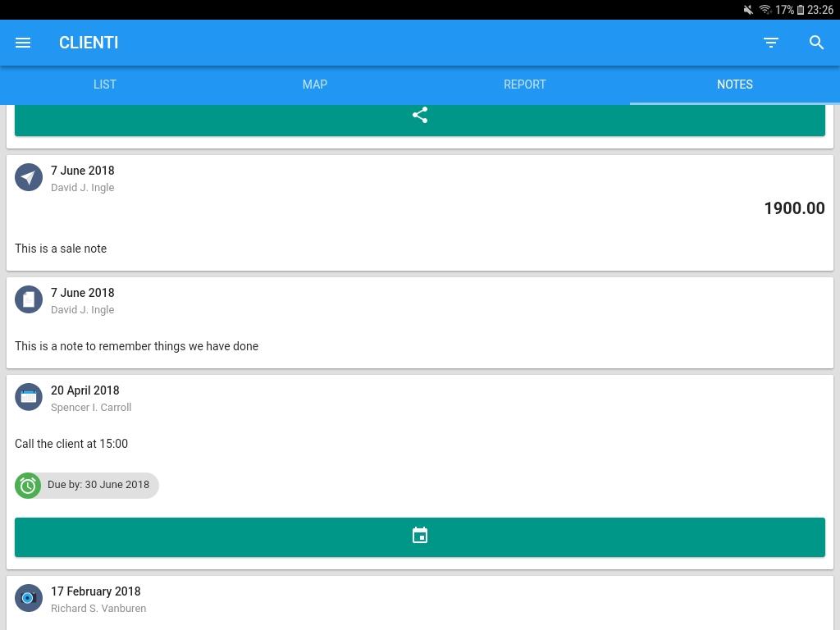Open the hamburger navigation menu

22,43
